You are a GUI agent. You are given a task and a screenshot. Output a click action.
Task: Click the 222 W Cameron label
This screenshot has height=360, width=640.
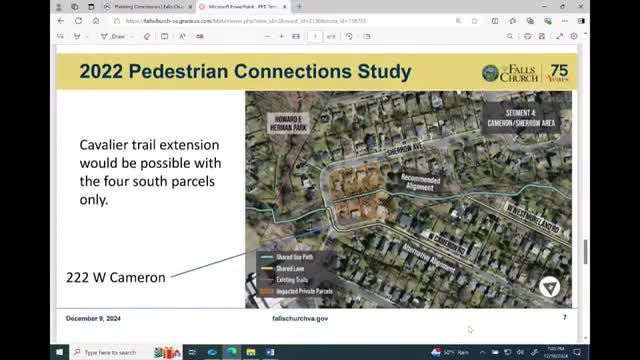click(116, 278)
